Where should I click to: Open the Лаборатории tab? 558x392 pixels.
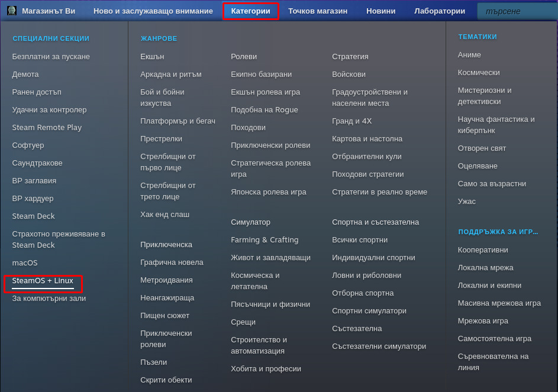[440, 11]
